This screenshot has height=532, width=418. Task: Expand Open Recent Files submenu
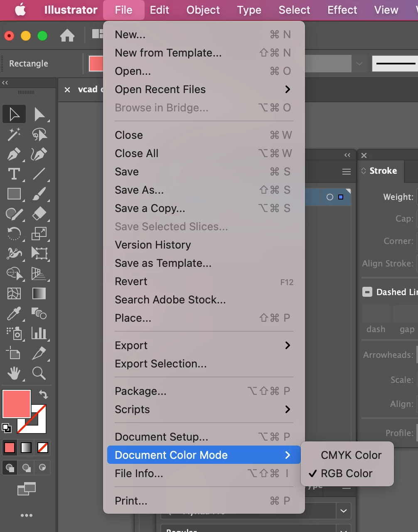click(204, 89)
